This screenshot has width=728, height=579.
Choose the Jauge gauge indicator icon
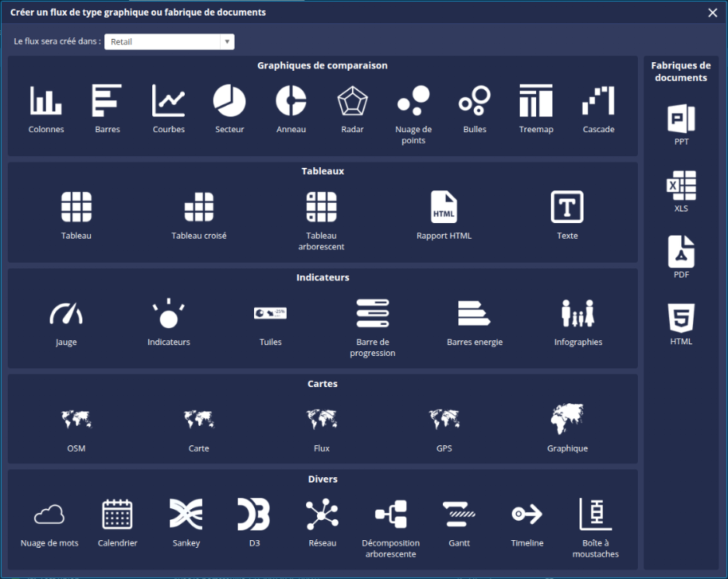pos(66,314)
